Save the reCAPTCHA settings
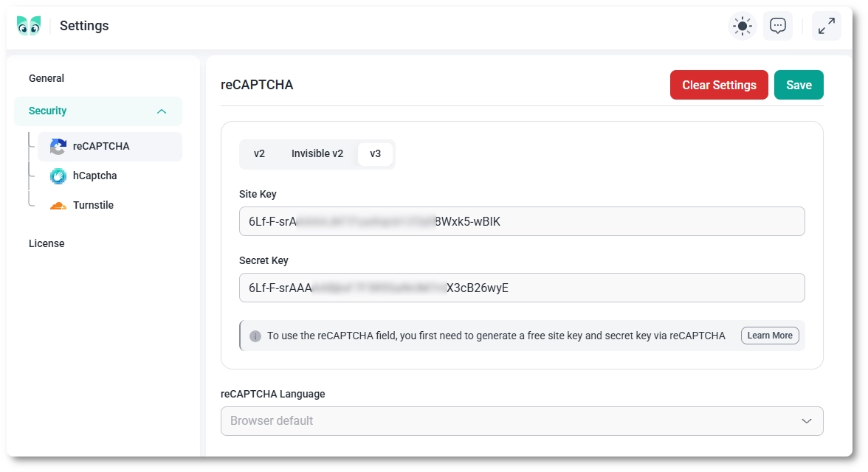868x472 pixels. [x=799, y=85]
